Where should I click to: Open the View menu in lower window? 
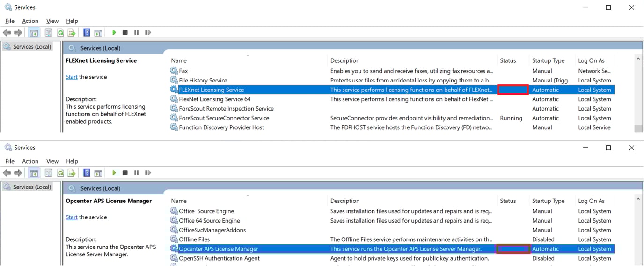click(52, 161)
